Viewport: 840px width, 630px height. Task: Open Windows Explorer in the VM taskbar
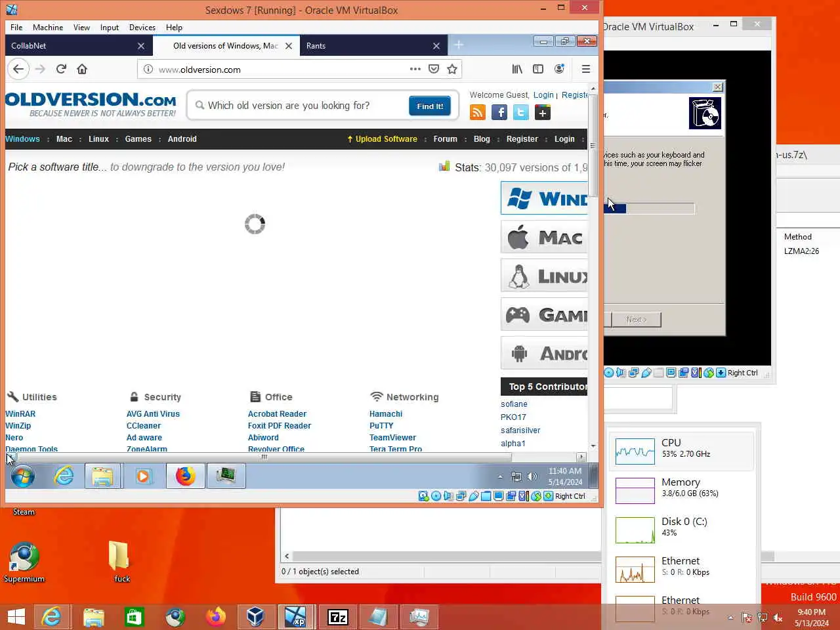coord(102,476)
